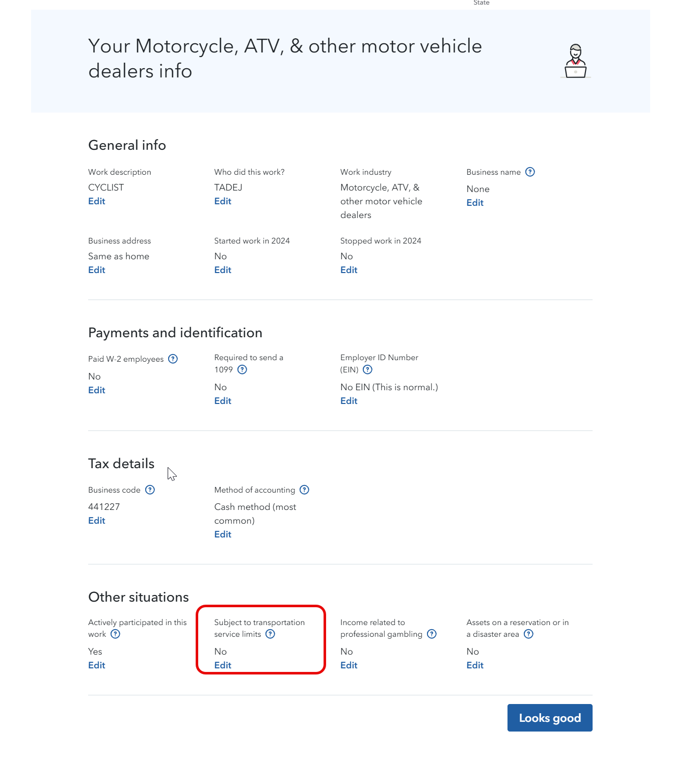
Task: Edit the Business name None entry
Action: click(x=475, y=203)
